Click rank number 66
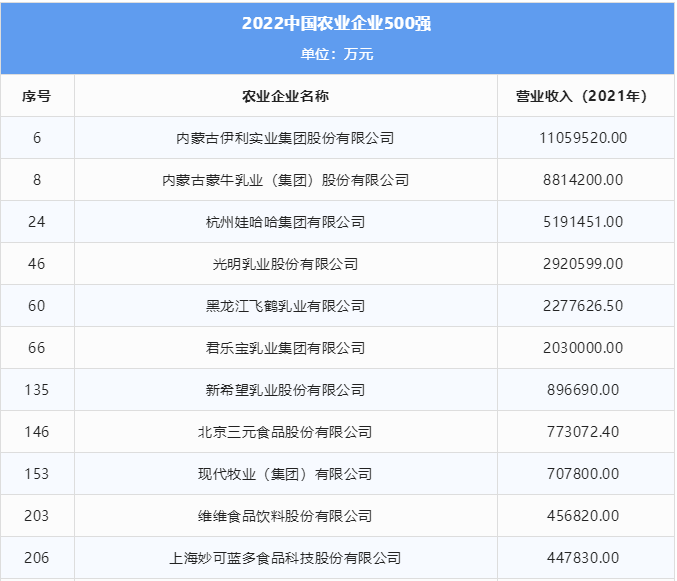Viewport: 677px width, 581px height. [x=37, y=348]
